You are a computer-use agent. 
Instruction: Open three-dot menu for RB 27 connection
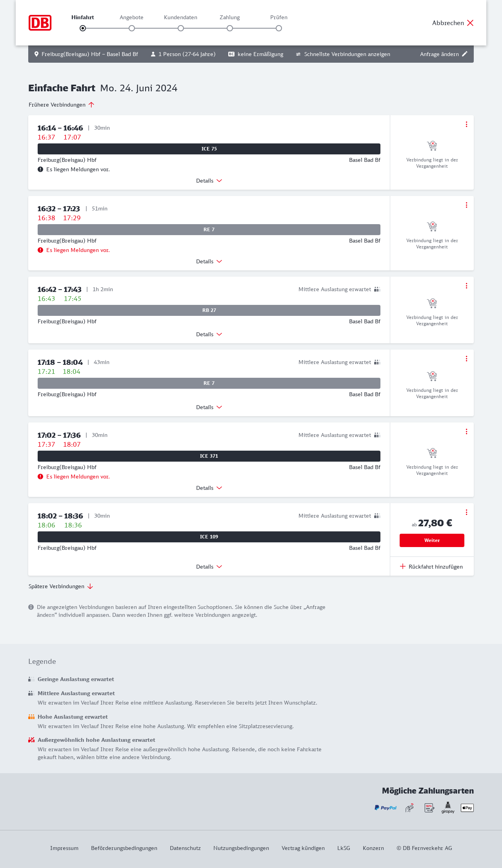click(466, 286)
